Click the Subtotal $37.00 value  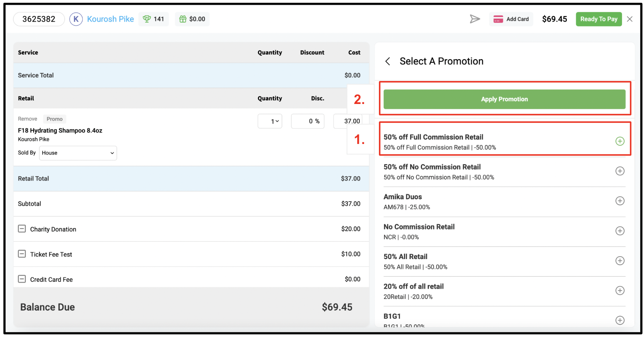pyautogui.click(x=351, y=204)
